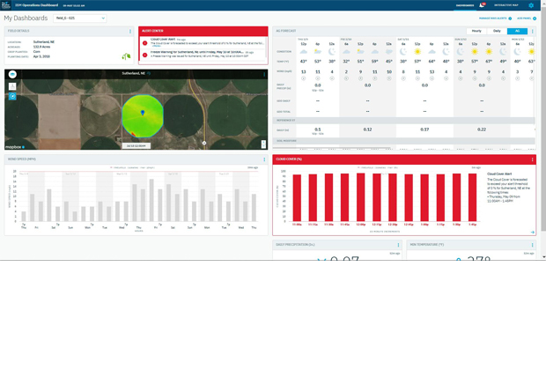Click Thursday 12a moon condition icon
Image resolution: width=546 pixels, height=392 pixels.
tap(332, 52)
